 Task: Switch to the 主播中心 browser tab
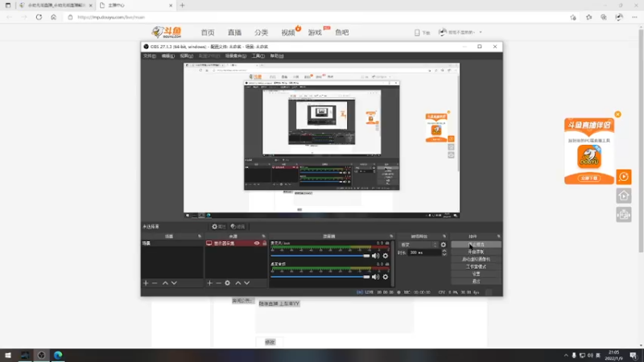click(135, 6)
